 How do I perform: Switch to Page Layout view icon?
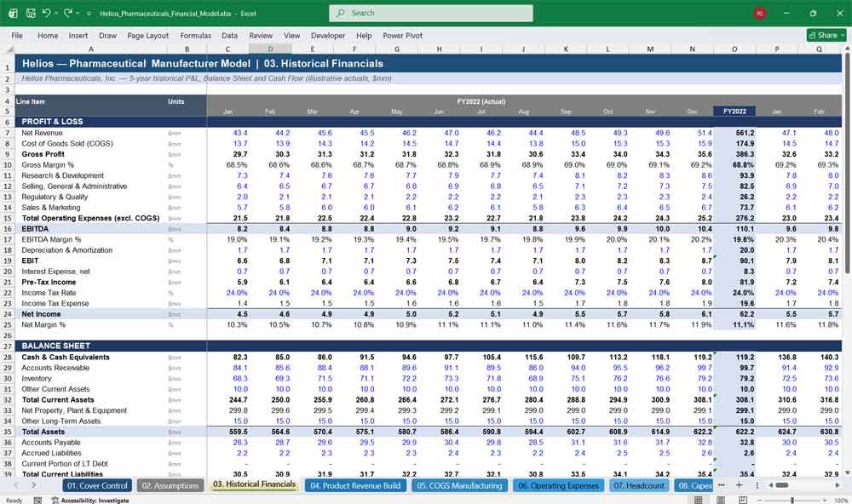tap(721, 500)
